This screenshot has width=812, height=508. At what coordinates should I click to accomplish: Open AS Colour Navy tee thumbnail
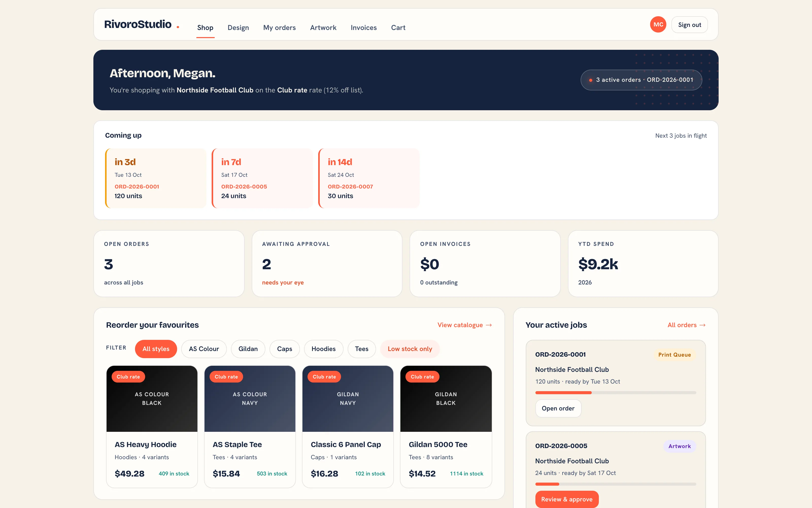pos(250,399)
